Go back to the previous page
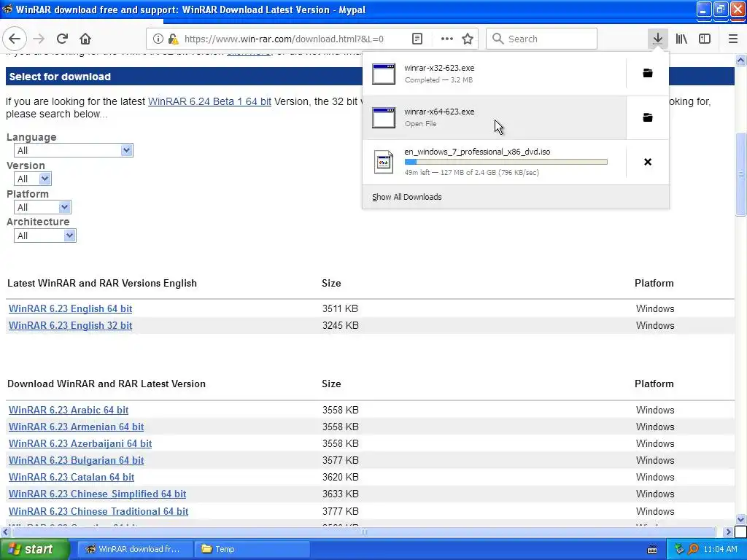 [x=15, y=39]
